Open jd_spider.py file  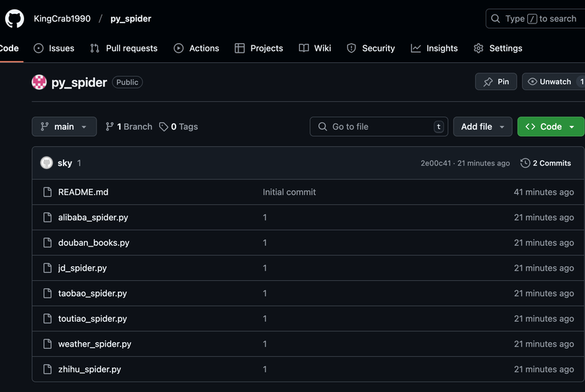coord(83,268)
